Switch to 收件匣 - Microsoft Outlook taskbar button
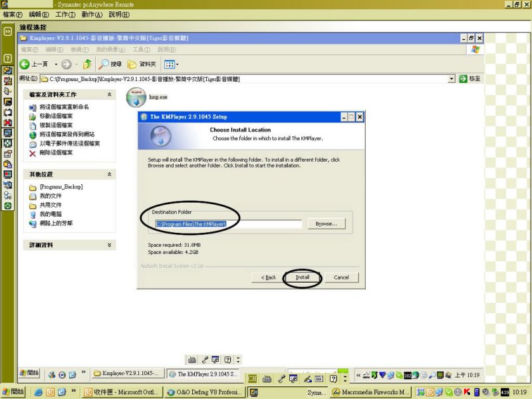 (x=122, y=392)
